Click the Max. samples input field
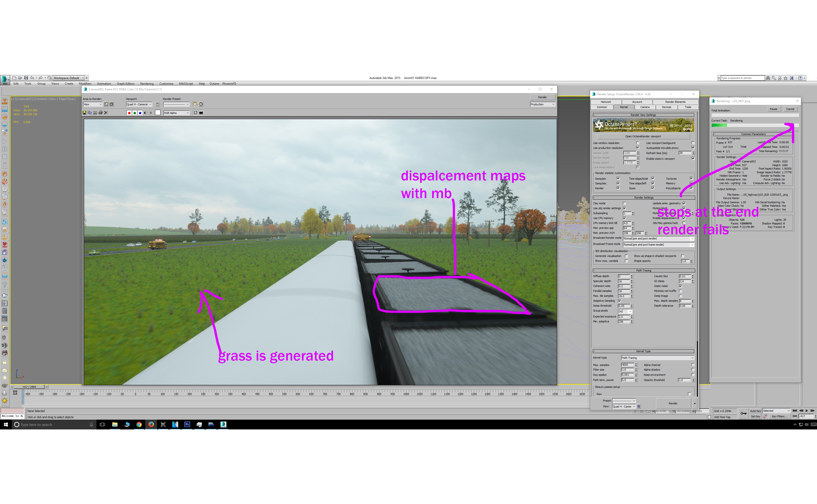The image size is (817, 504). 627,365
